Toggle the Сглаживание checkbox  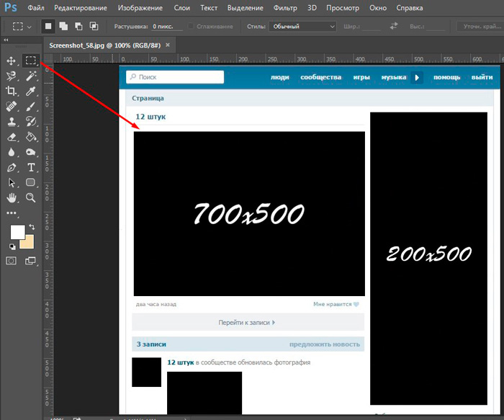tap(191, 26)
